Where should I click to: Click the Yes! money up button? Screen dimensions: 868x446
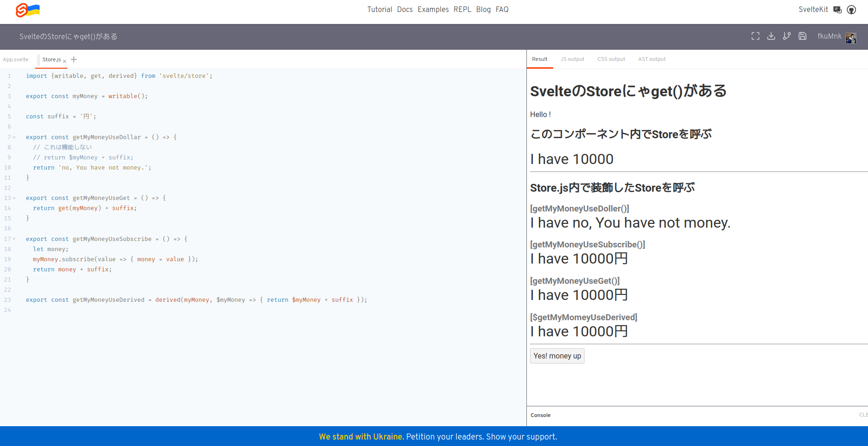[x=557, y=356]
